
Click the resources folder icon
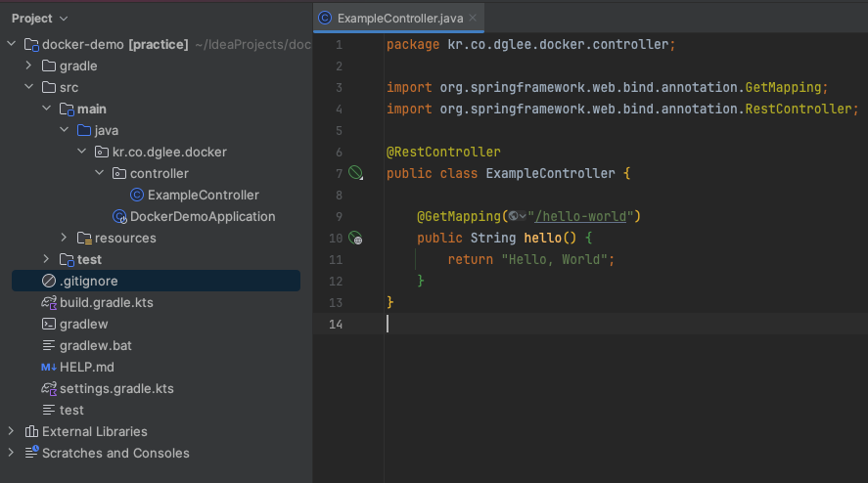(x=84, y=239)
